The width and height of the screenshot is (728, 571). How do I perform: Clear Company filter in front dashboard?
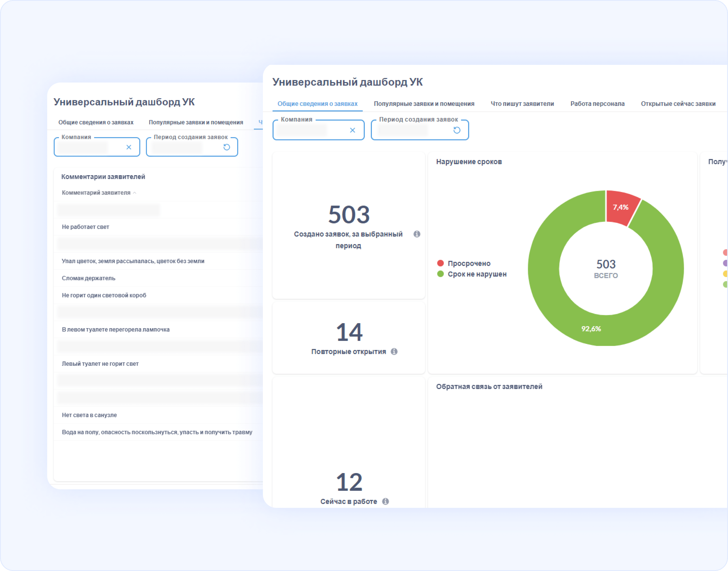[352, 130]
